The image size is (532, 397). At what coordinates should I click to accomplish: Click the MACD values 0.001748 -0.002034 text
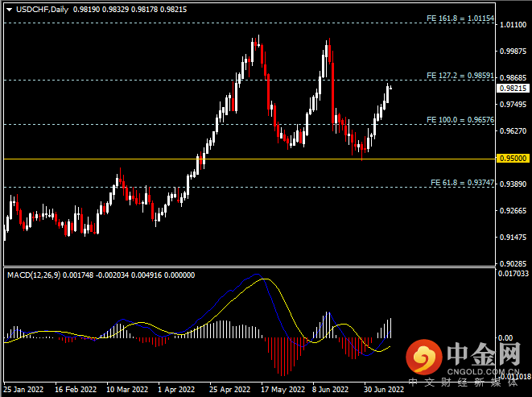[x=96, y=275]
